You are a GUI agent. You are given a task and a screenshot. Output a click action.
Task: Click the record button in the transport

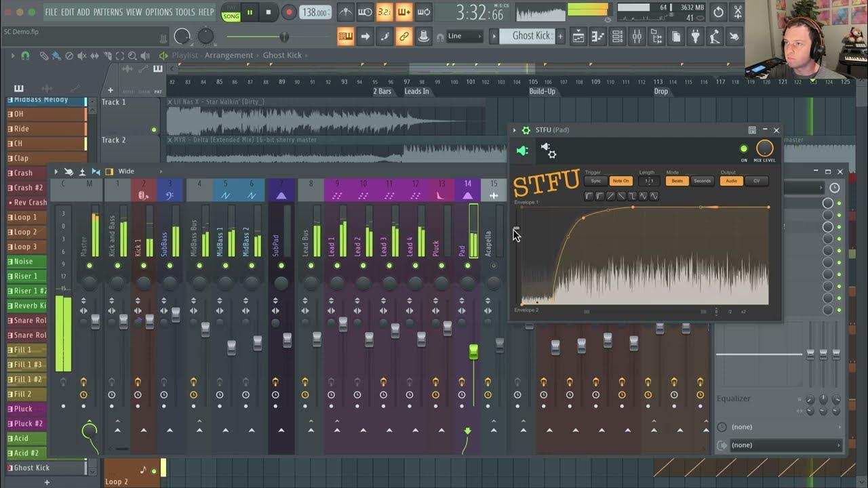pos(289,12)
